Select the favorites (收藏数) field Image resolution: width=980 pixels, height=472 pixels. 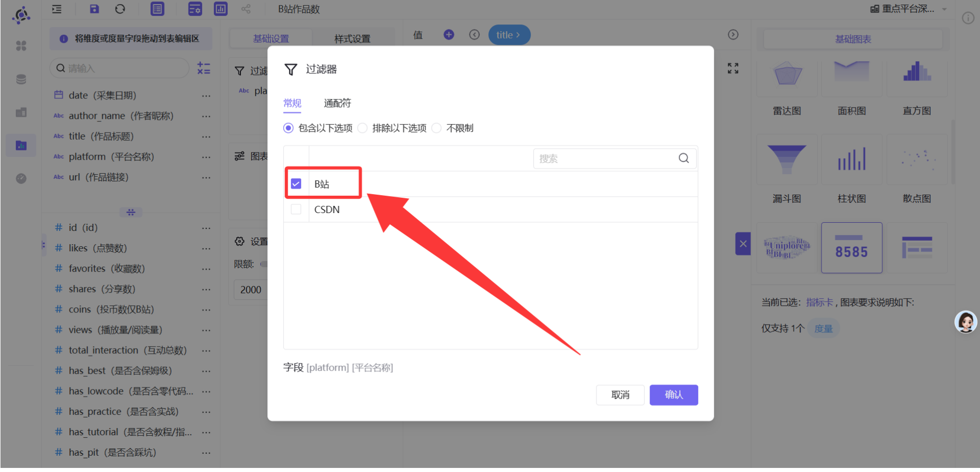[x=107, y=269]
